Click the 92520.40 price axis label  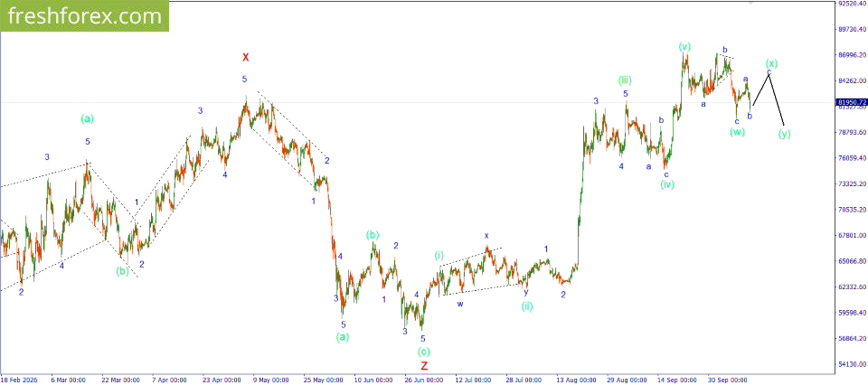click(x=852, y=4)
